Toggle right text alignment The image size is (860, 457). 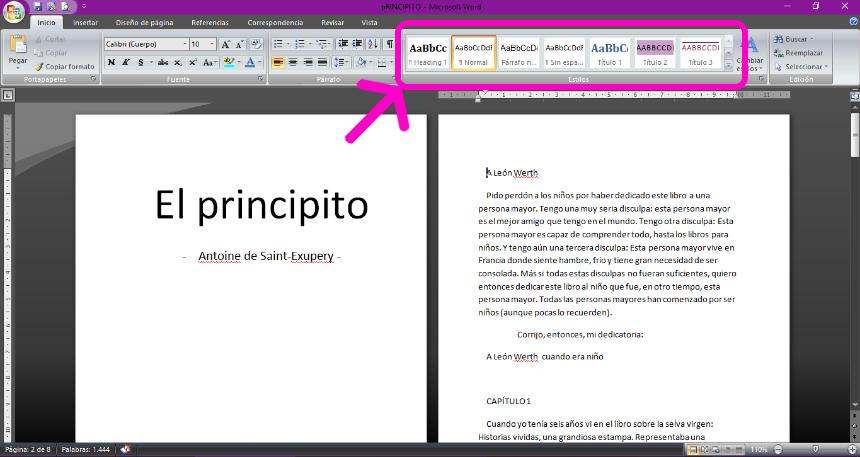[x=308, y=63]
